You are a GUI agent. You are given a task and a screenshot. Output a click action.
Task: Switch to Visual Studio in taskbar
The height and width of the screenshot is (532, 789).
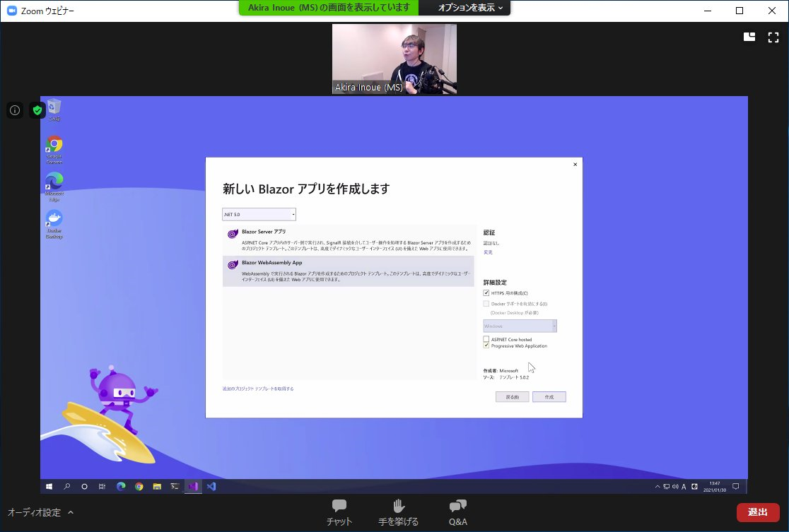click(x=193, y=486)
